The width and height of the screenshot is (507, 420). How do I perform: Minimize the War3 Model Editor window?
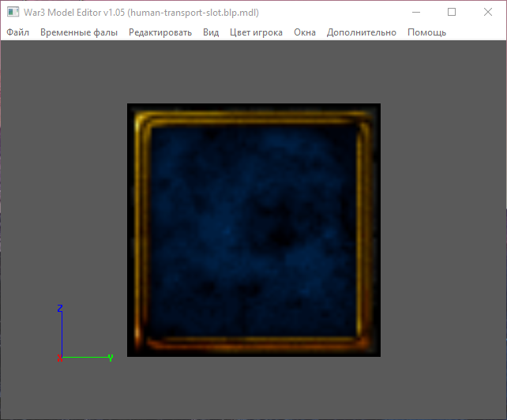pos(416,13)
